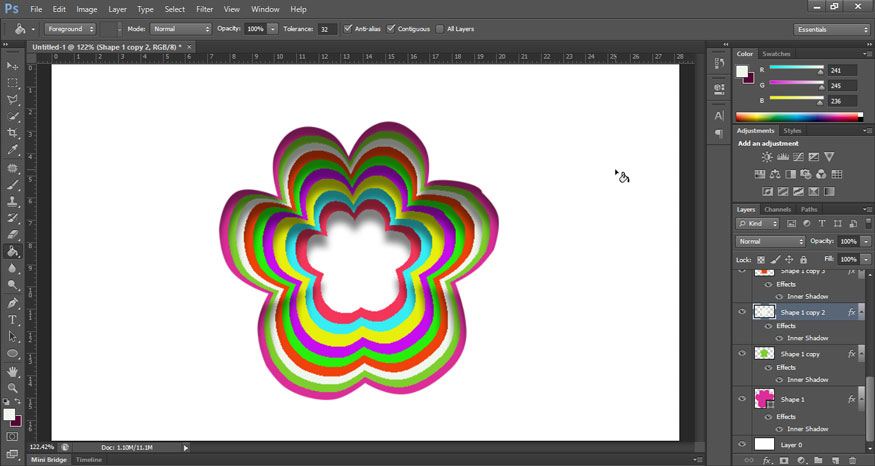Enable the All Layers checkbox
The width and height of the screenshot is (875, 466).
[440, 29]
